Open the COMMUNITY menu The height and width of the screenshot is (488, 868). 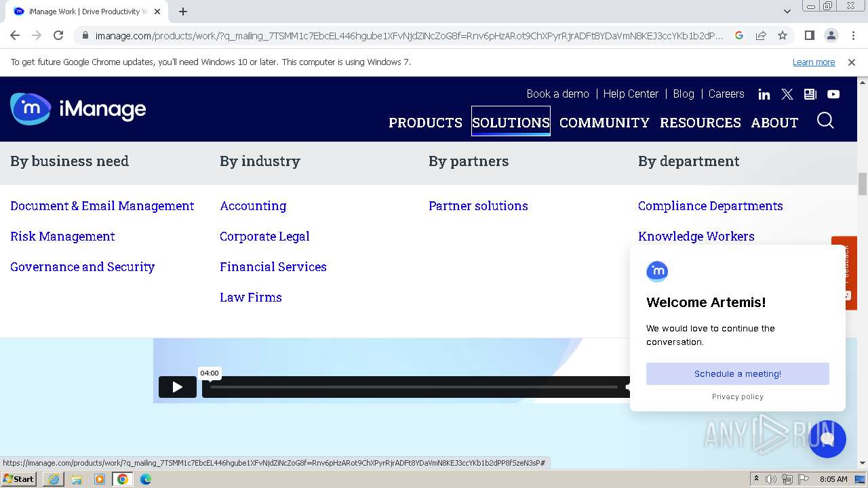coord(604,123)
